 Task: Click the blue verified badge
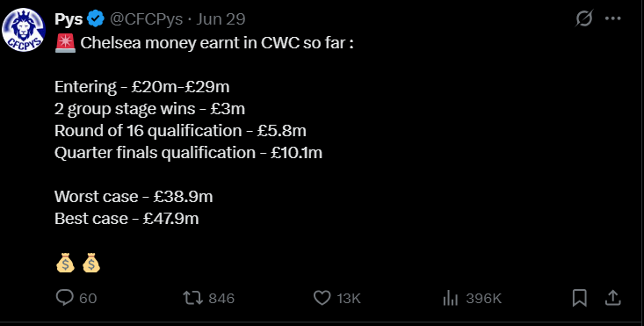pos(96,18)
